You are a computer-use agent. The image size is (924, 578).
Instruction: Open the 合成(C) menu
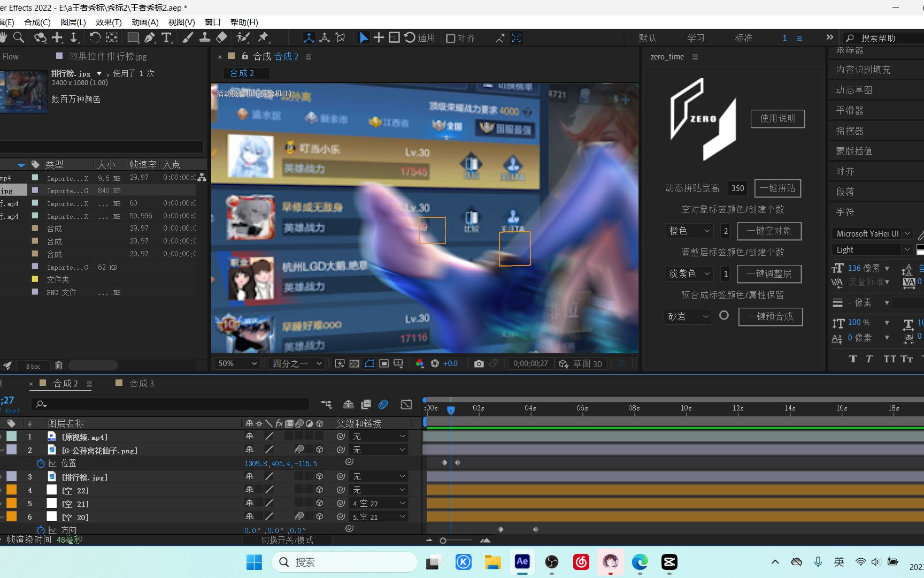37,22
